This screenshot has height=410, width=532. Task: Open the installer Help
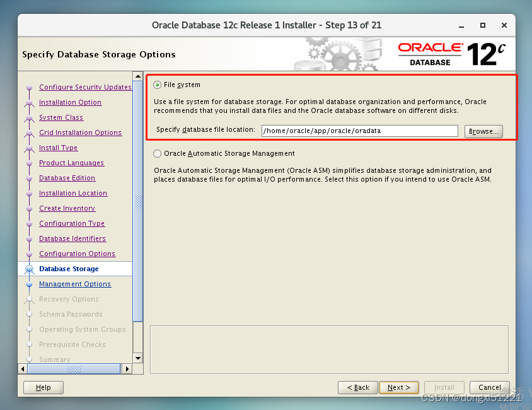coord(43,387)
